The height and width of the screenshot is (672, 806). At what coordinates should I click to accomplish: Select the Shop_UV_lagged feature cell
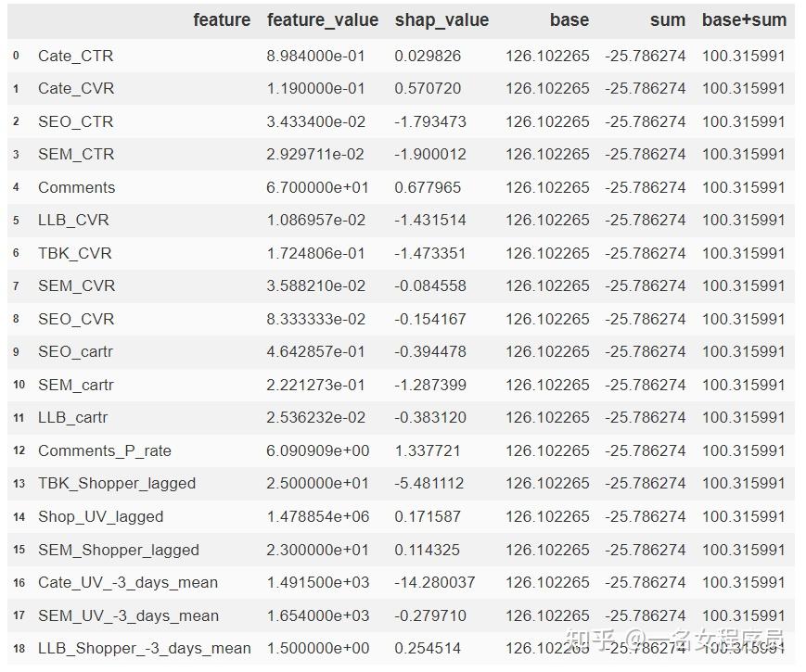[x=100, y=516]
